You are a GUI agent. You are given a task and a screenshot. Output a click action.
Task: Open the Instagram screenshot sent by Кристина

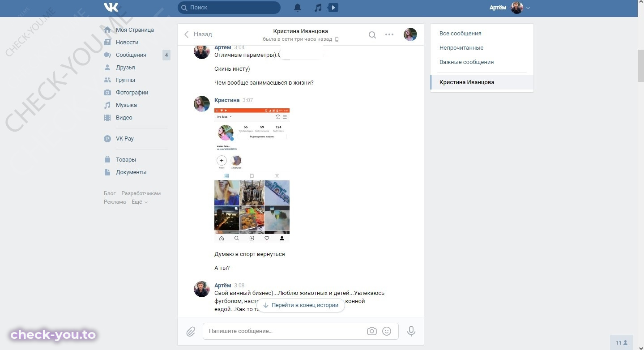(252, 175)
